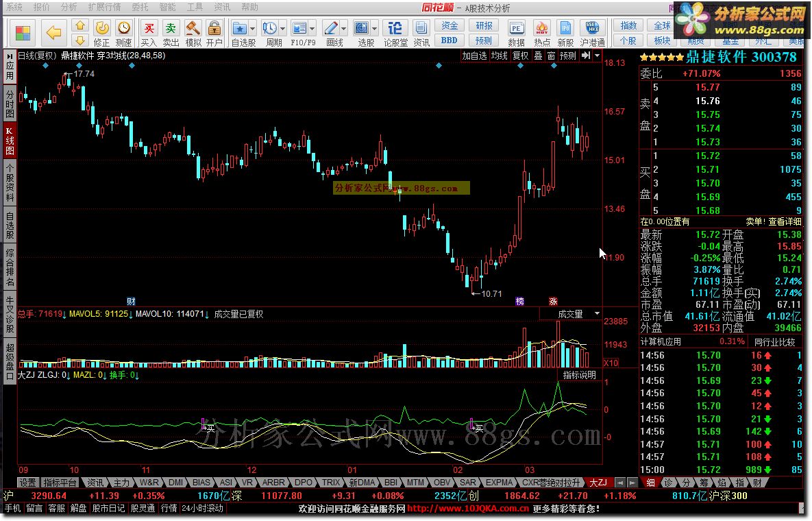Open the 数据 PE data icon
The height and width of the screenshot is (521, 812).
[516, 34]
